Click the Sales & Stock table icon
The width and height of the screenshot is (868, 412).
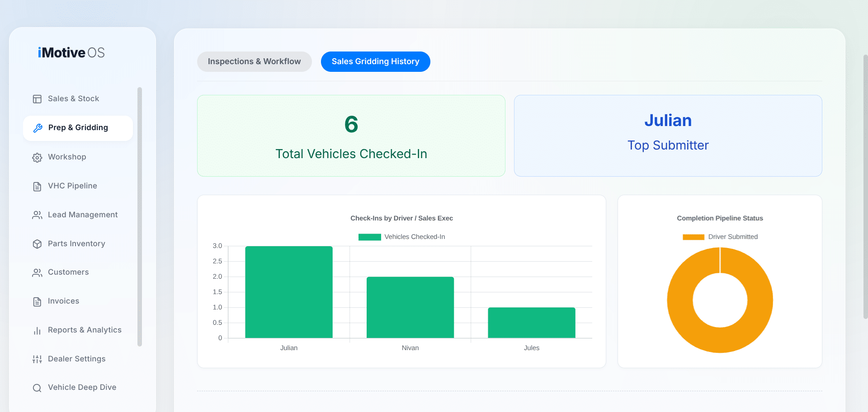[x=37, y=99]
